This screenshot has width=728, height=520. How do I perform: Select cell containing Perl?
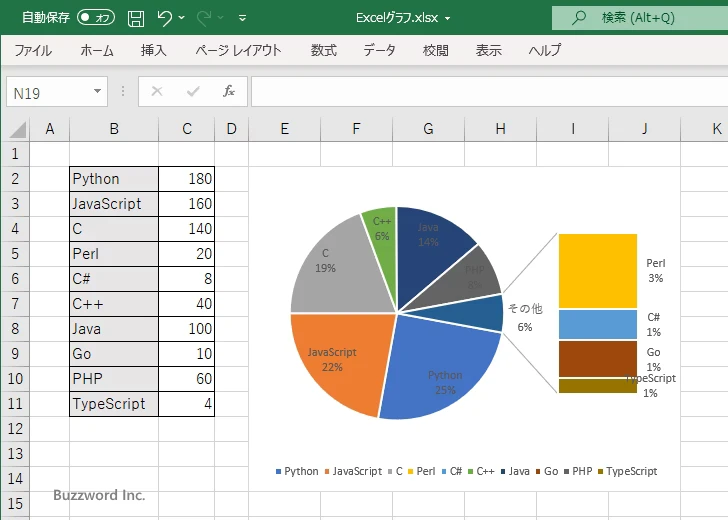tap(114, 254)
